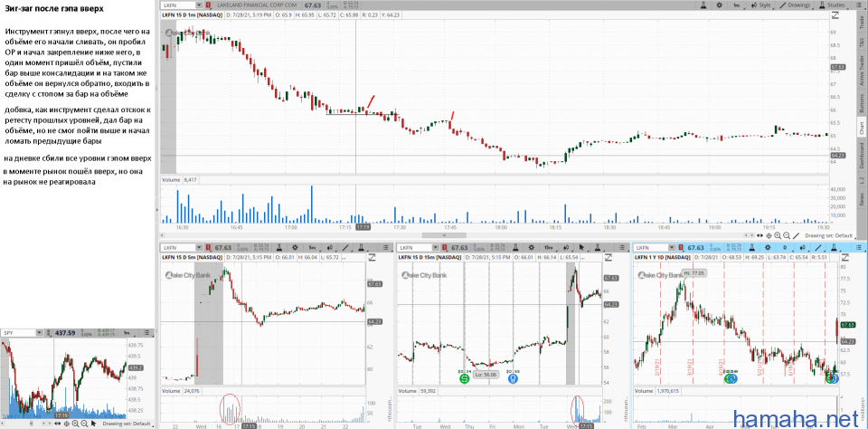Open settings gear in 15m chart
The height and width of the screenshot is (429, 868).
(x=532, y=247)
